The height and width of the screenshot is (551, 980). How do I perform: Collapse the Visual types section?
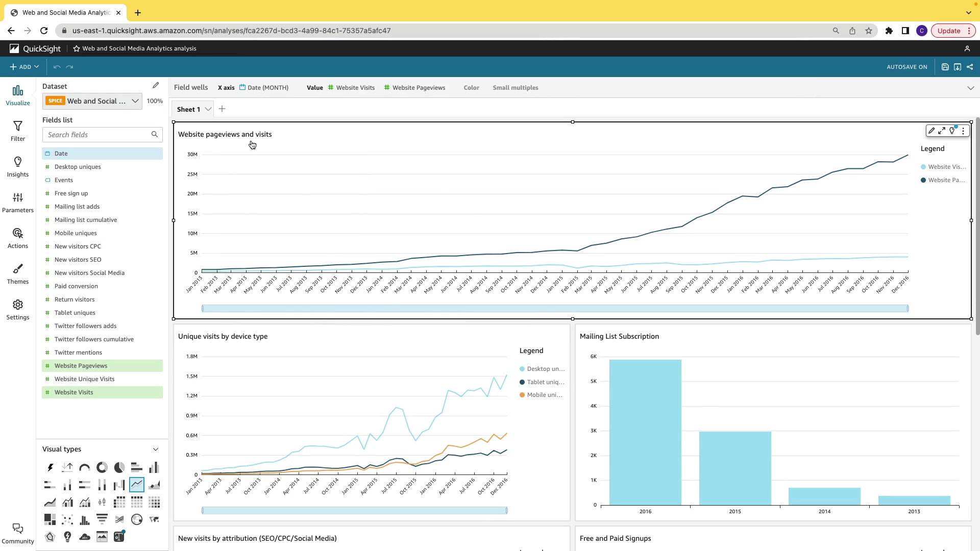[x=156, y=449]
